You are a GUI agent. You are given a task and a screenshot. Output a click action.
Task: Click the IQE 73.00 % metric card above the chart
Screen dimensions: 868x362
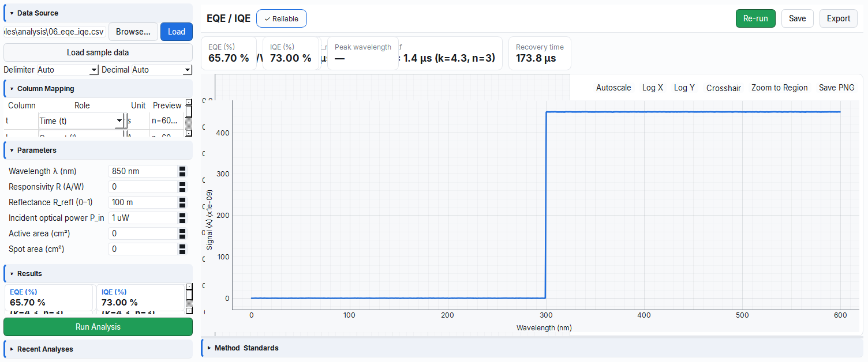(x=291, y=53)
